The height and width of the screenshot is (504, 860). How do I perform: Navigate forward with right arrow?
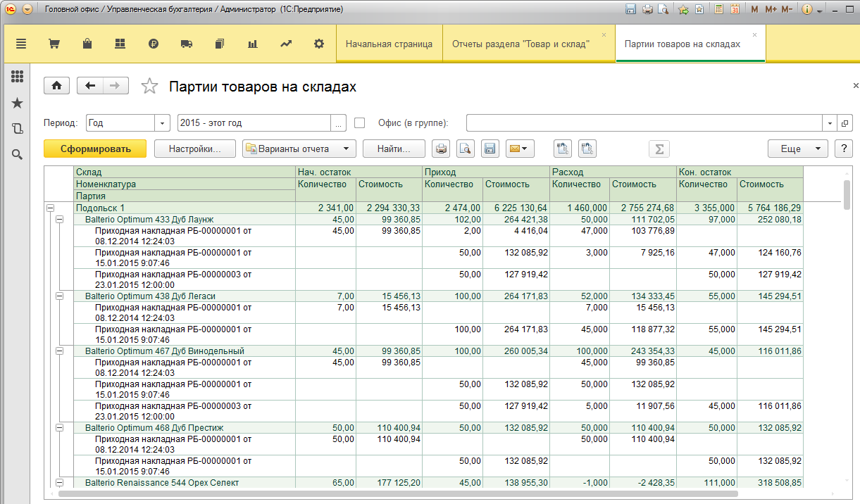point(116,86)
